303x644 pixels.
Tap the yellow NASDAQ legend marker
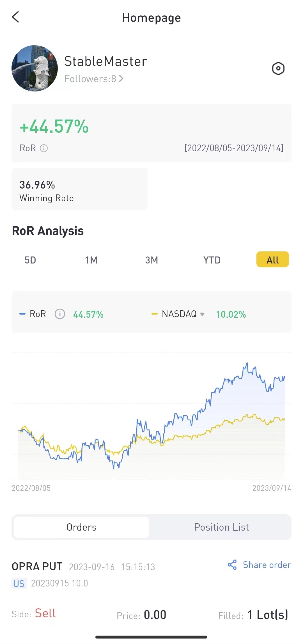pyautogui.click(x=154, y=314)
